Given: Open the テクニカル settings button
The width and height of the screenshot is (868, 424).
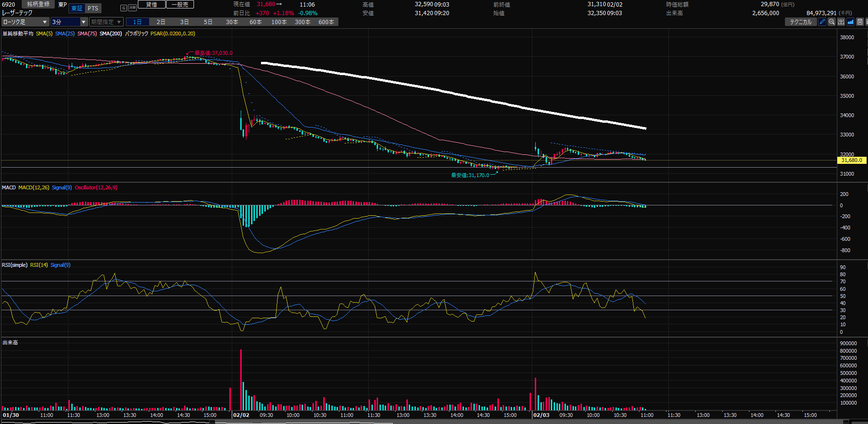Looking at the screenshot, I should (801, 22).
